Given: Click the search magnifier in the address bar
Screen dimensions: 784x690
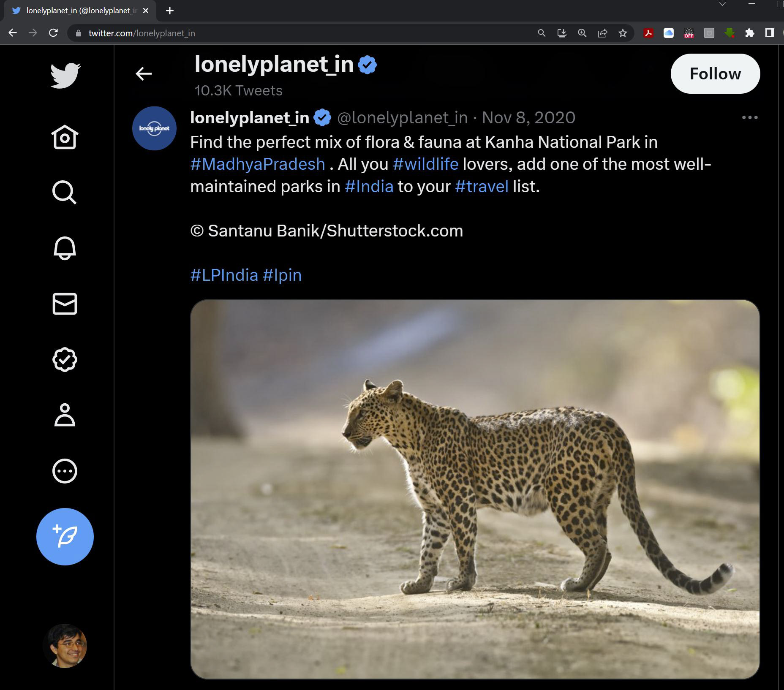Looking at the screenshot, I should pos(541,33).
